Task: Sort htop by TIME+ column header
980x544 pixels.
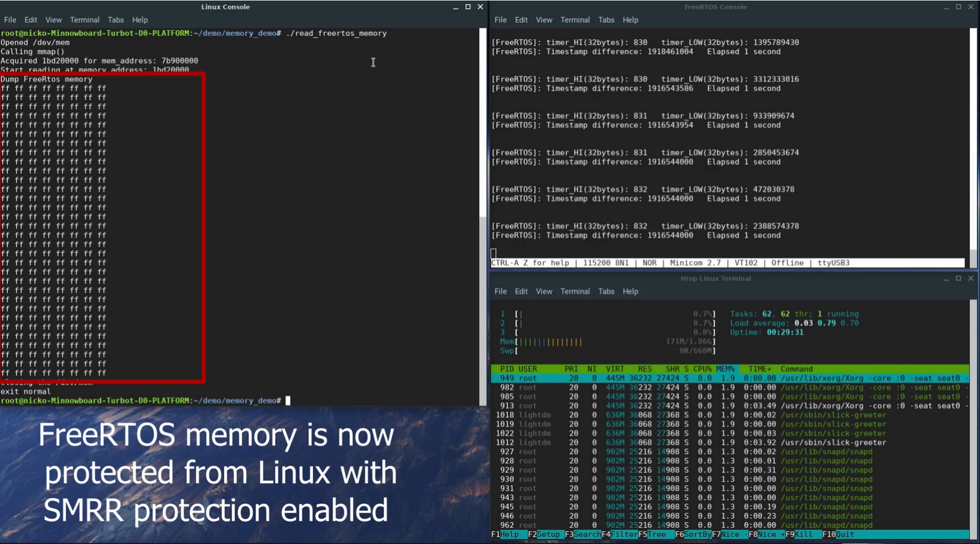Action: coord(760,369)
